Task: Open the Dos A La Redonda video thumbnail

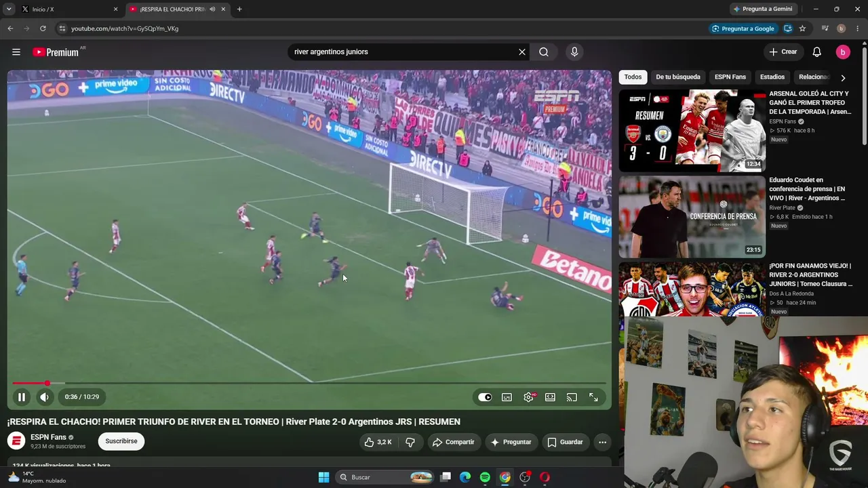Action: [692, 289]
